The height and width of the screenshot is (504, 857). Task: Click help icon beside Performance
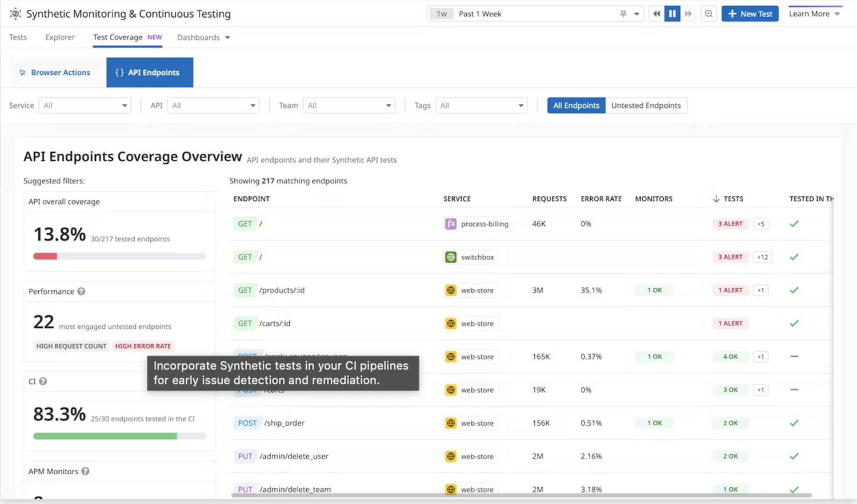(x=81, y=291)
